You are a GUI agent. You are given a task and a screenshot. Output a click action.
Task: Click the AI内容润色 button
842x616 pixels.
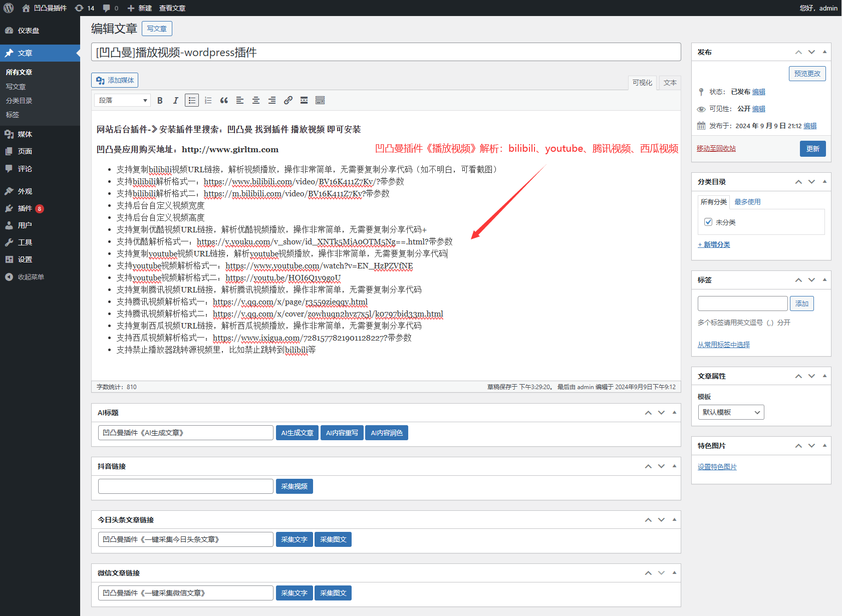[387, 433]
